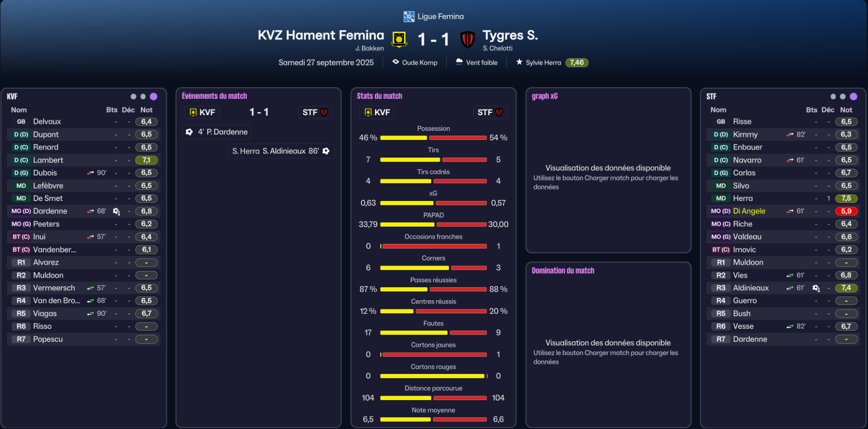Click the Possession comparison bar

tap(433, 138)
